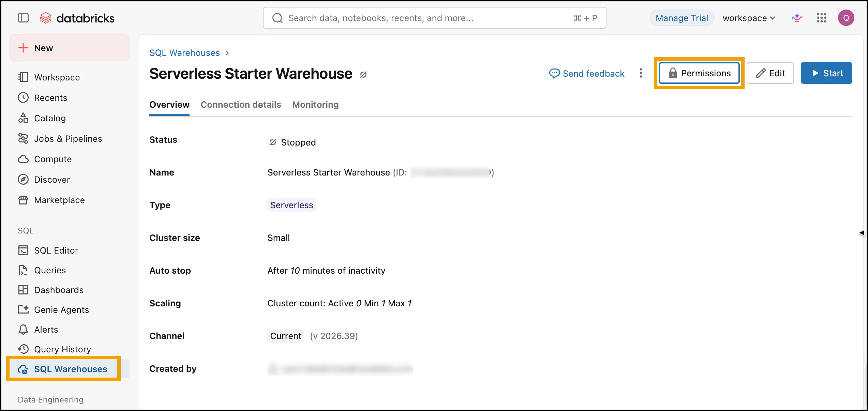Open Discover in the sidebar

(x=70, y=180)
